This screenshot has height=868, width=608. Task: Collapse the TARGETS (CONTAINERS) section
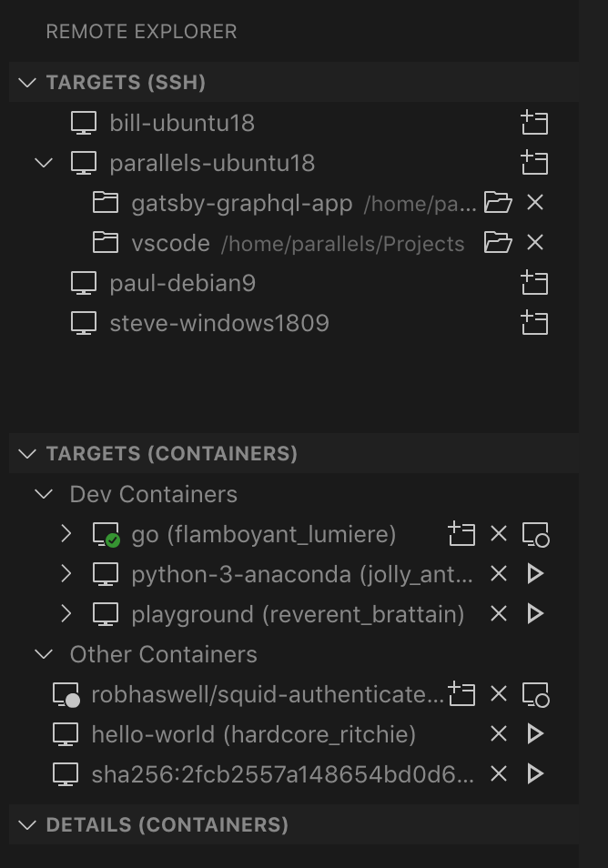click(26, 453)
